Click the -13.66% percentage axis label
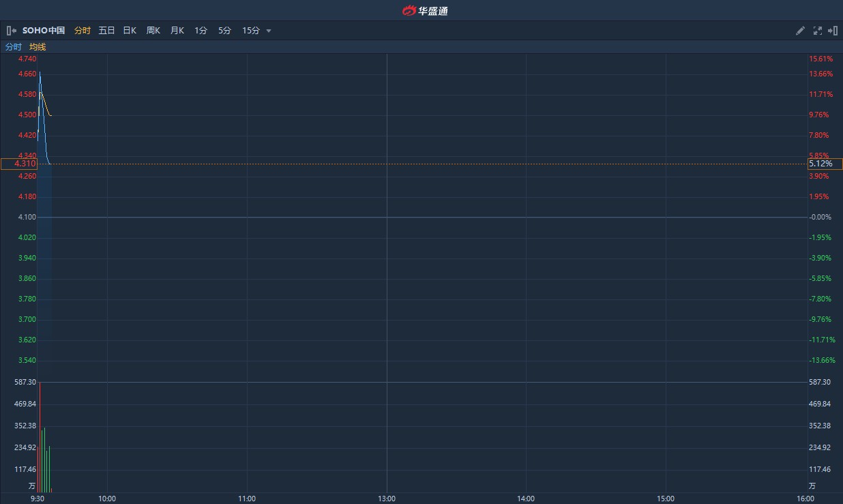This screenshot has height=504, width=843. pyautogui.click(x=822, y=361)
